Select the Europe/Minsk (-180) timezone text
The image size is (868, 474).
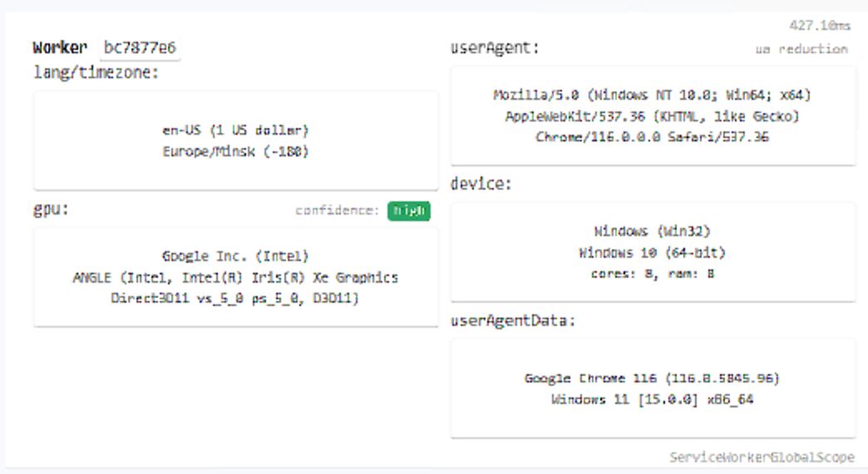[235, 152]
